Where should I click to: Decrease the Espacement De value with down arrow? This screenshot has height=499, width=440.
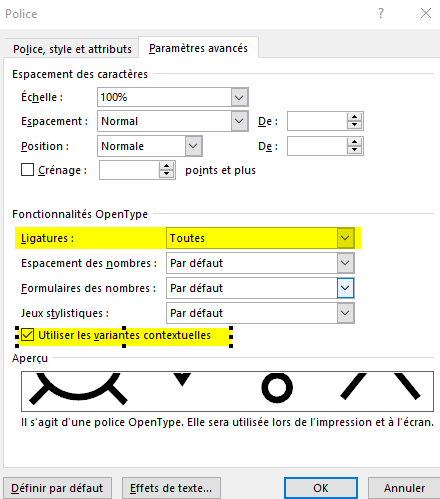pos(354,125)
